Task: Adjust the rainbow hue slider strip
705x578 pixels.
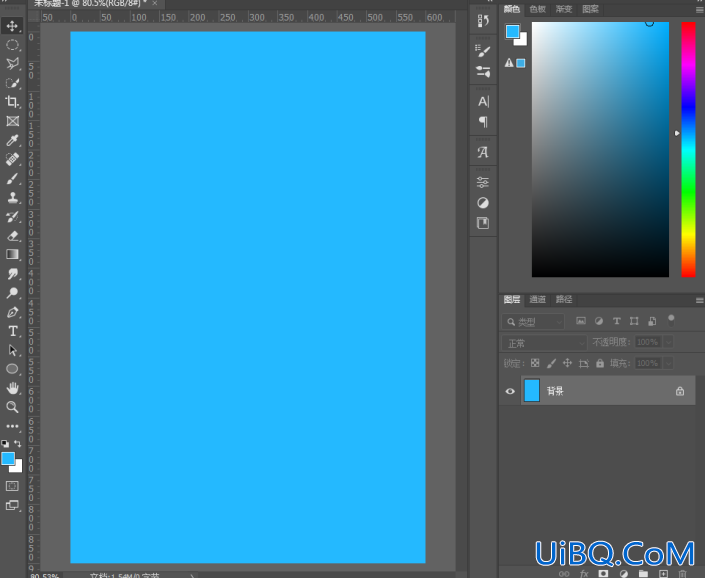Action: [688, 149]
